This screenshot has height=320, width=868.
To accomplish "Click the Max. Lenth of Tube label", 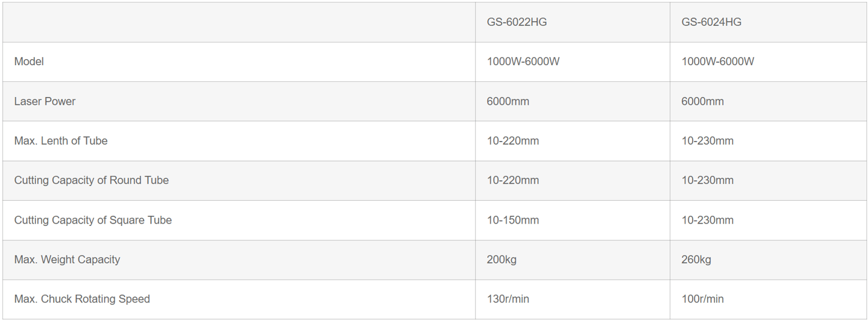I will (61, 141).
